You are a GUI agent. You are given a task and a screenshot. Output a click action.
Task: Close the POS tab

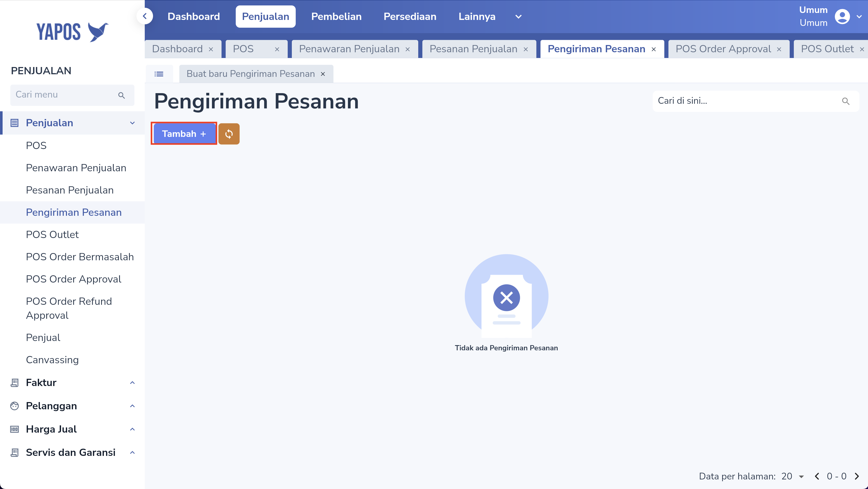pyautogui.click(x=277, y=49)
